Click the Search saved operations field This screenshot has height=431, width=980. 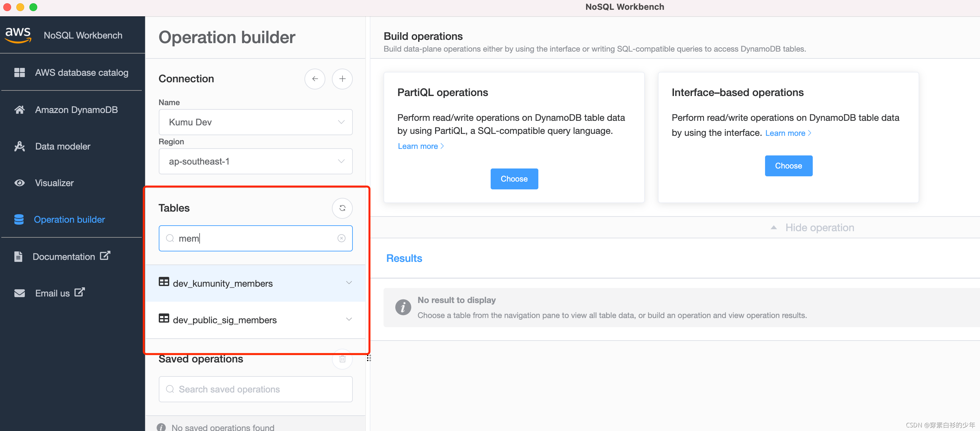click(255, 389)
